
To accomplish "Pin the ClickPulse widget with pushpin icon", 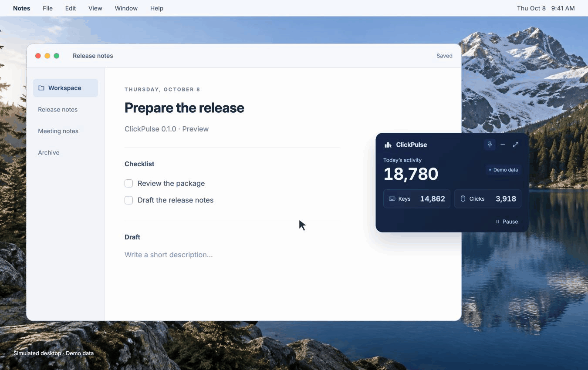I will [490, 145].
